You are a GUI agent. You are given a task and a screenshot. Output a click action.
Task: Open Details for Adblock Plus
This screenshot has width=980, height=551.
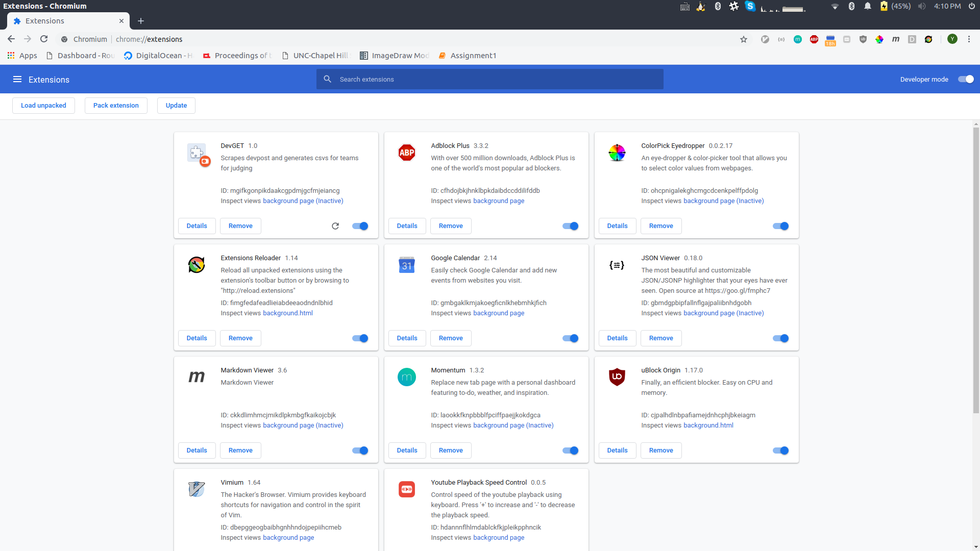[407, 226]
